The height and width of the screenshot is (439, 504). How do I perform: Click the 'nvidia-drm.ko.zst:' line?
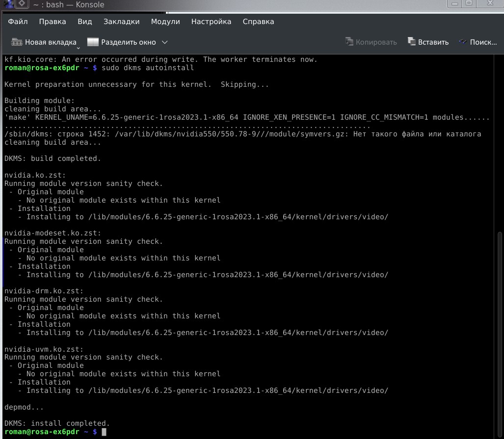(x=44, y=291)
